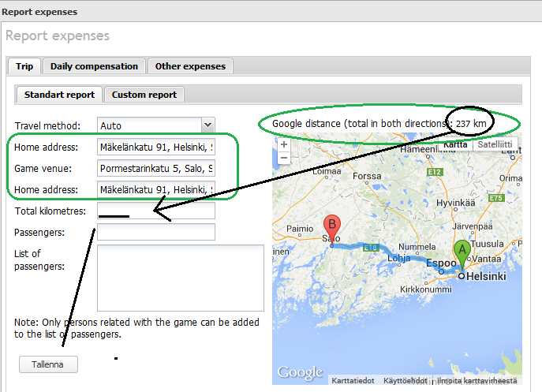Click the first Home address field
This screenshot has width=542, height=392.
pyautogui.click(x=156, y=147)
